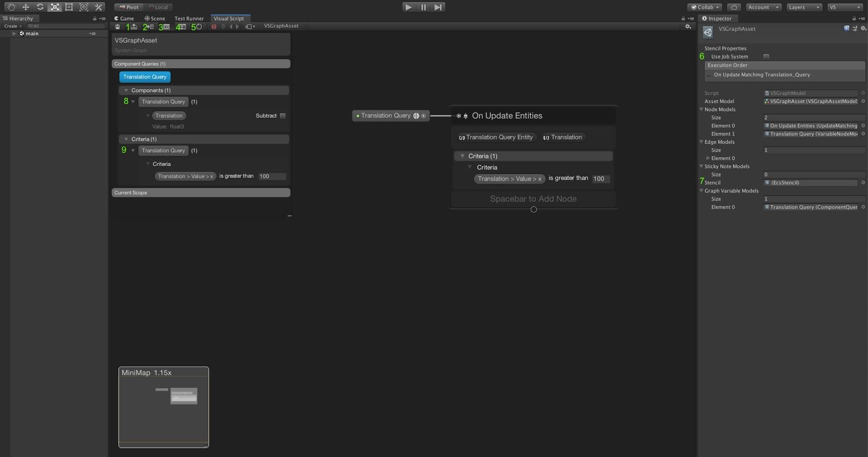Open the frame options dropdown in graph toolbar
This screenshot has height=457, width=868.
250,26
